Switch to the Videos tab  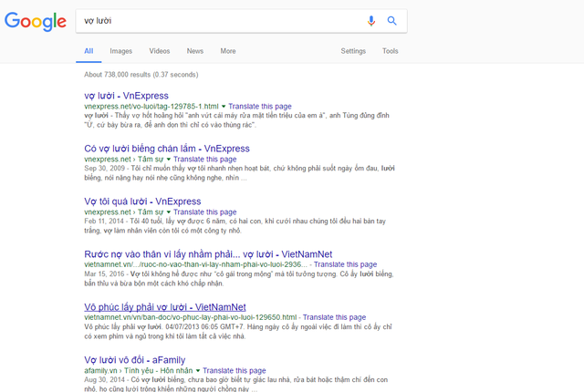pyautogui.click(x=160, y=51)
